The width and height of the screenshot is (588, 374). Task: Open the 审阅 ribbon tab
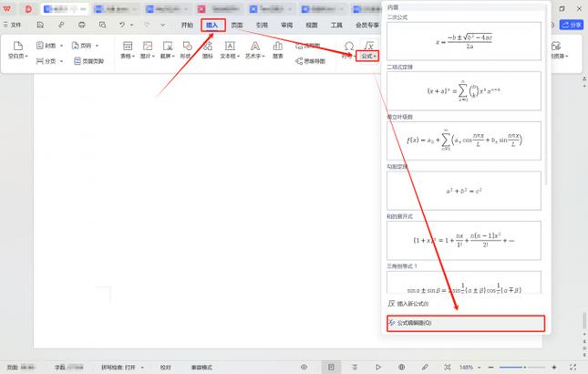[286, 26]
